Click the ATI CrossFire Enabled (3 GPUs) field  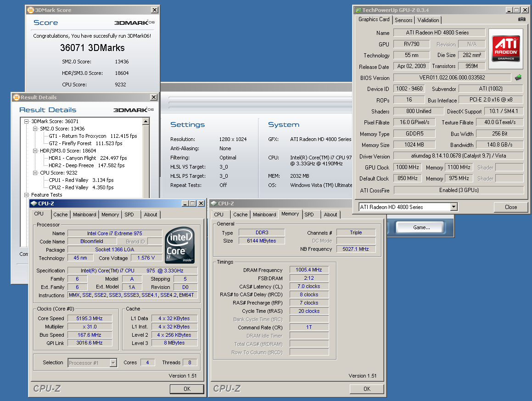tap(459, 190)
